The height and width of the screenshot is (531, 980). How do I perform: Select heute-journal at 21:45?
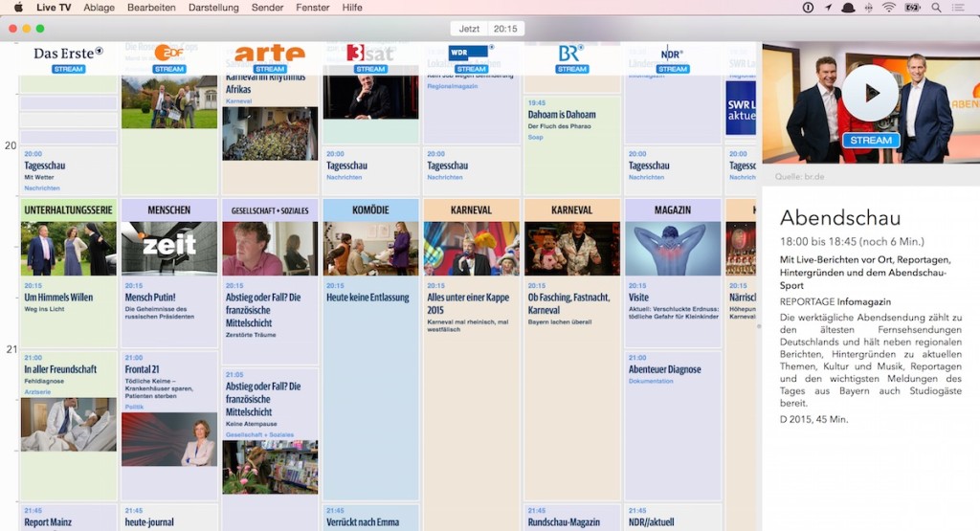tap(169, 518)
